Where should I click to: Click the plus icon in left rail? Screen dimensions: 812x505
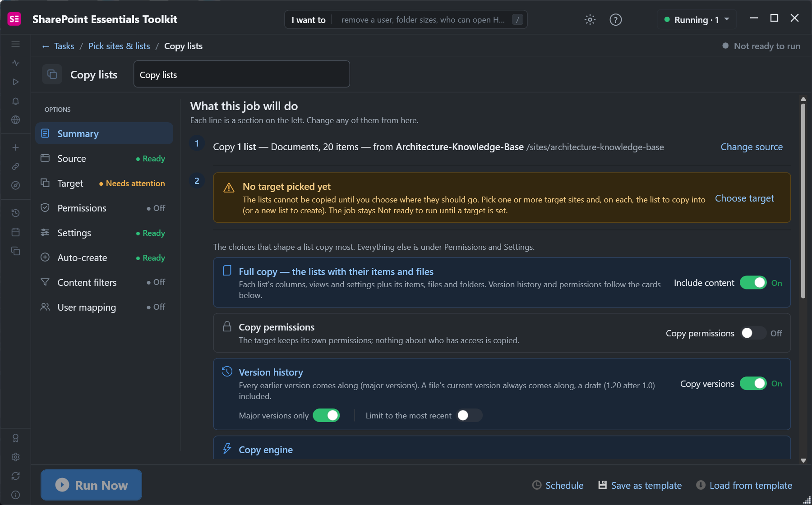[15, 147]
